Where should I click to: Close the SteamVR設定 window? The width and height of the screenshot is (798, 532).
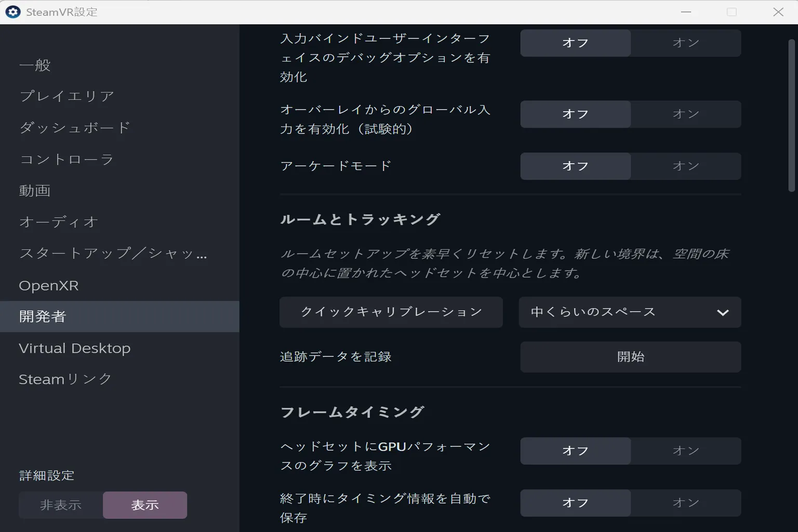778,12
